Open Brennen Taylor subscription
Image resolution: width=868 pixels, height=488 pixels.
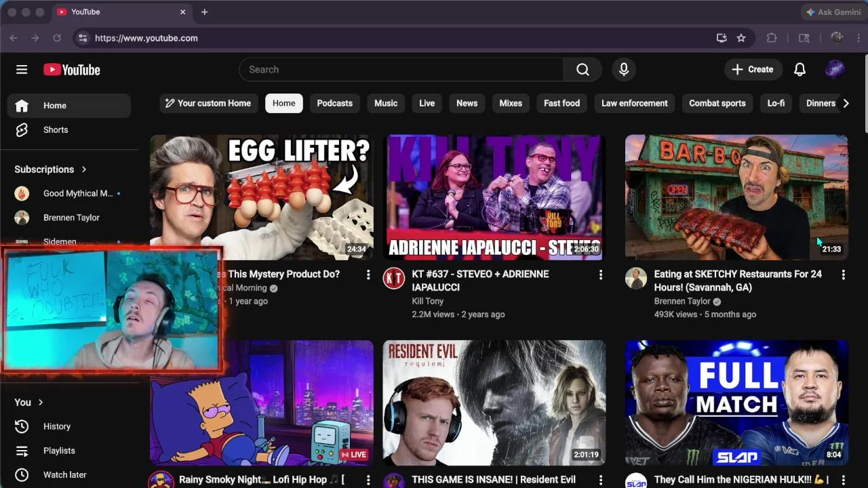[69, 218]
